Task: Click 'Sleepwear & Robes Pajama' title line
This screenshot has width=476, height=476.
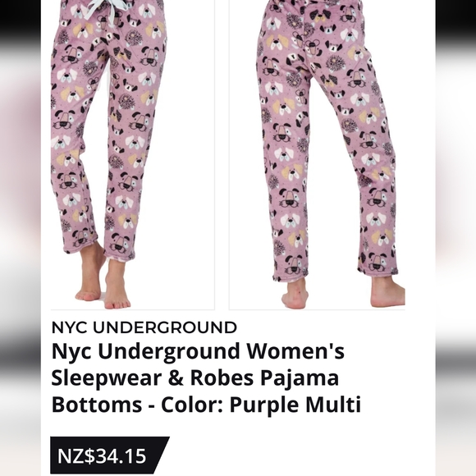Action: click(x=195, y=378)
